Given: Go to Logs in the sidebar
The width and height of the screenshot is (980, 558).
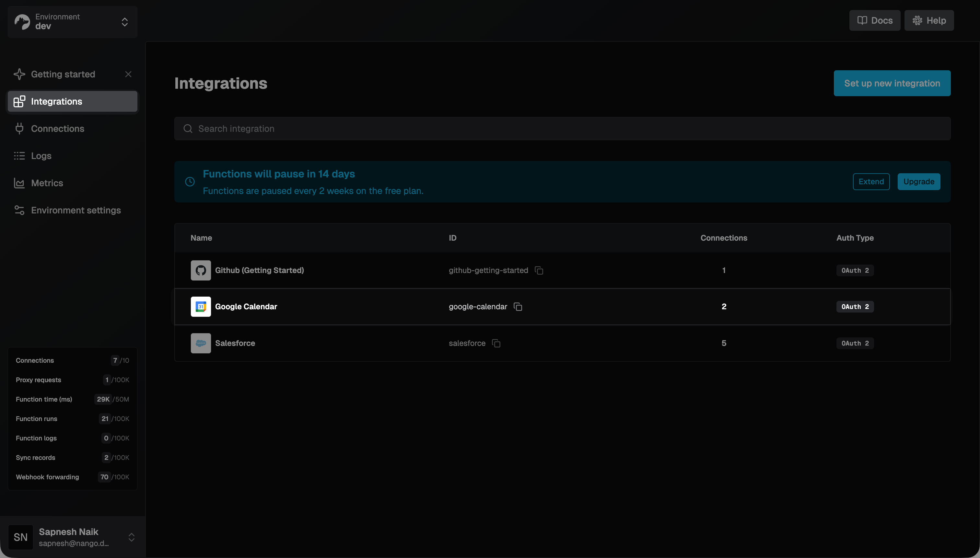Looking at the screenshot, I should (x=41, y=156).
